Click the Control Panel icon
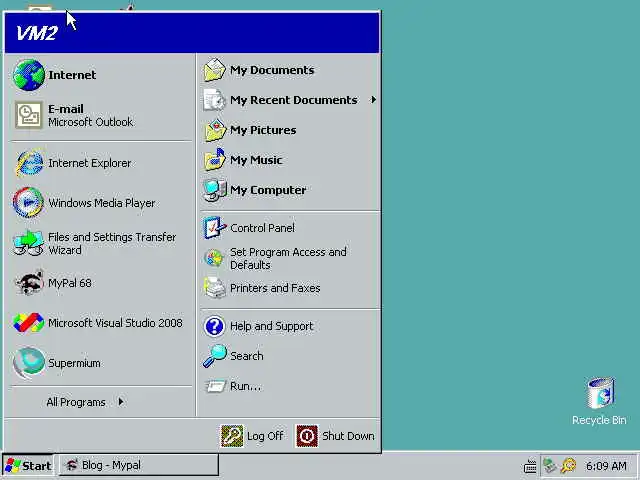The width and height of the screenshot is (640, 480). (214, 228)
